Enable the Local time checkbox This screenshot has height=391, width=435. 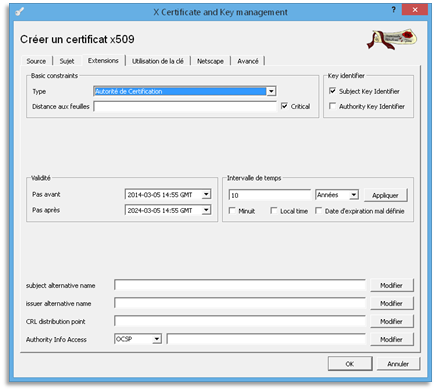tap(274, 211)
